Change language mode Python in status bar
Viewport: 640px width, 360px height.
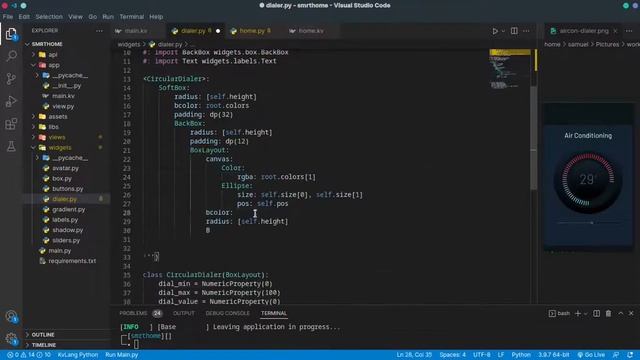(521, 355)
